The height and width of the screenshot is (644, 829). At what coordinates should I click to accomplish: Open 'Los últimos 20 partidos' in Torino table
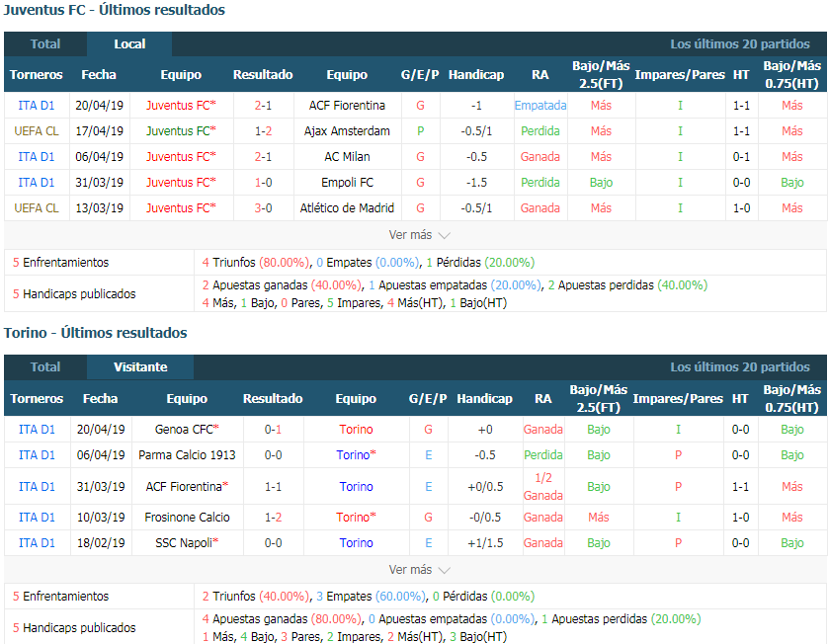point(740,367)
